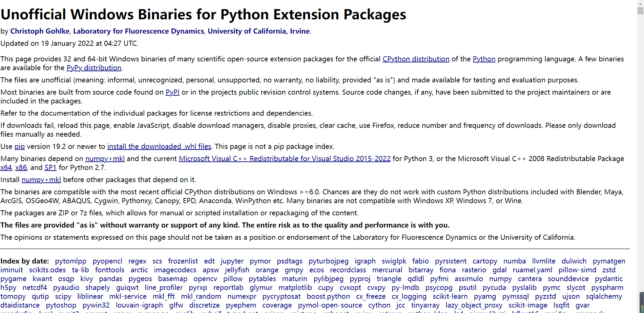The width and height of the screenshot is (644, 313).
Task: Open Christoph Gohlke author link
Action: coord(40,31)
